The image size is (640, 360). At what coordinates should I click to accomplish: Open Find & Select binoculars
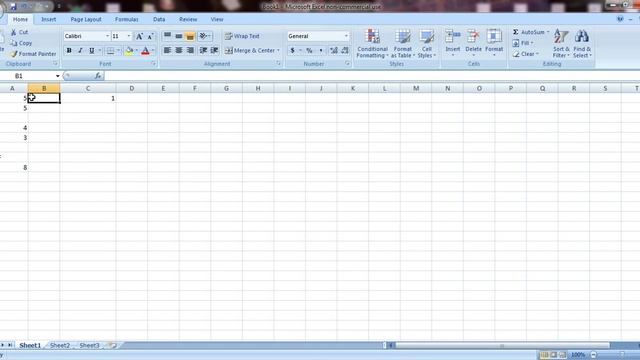point(582,43)
